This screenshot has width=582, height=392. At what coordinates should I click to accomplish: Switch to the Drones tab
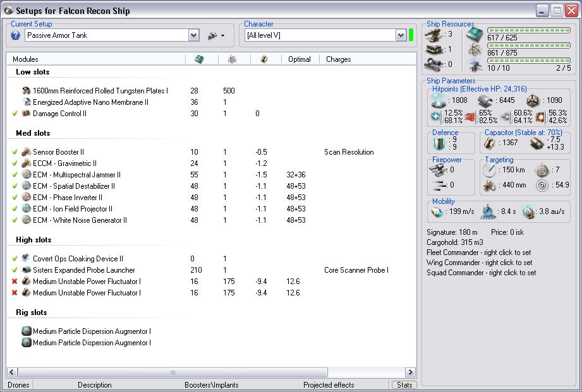18,385
